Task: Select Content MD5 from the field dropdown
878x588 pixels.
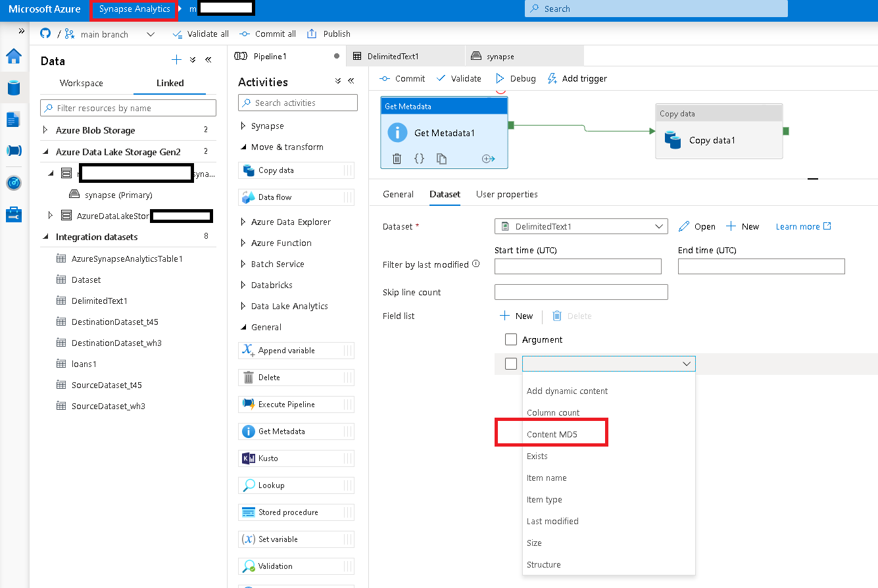Action: click(551, 434)
